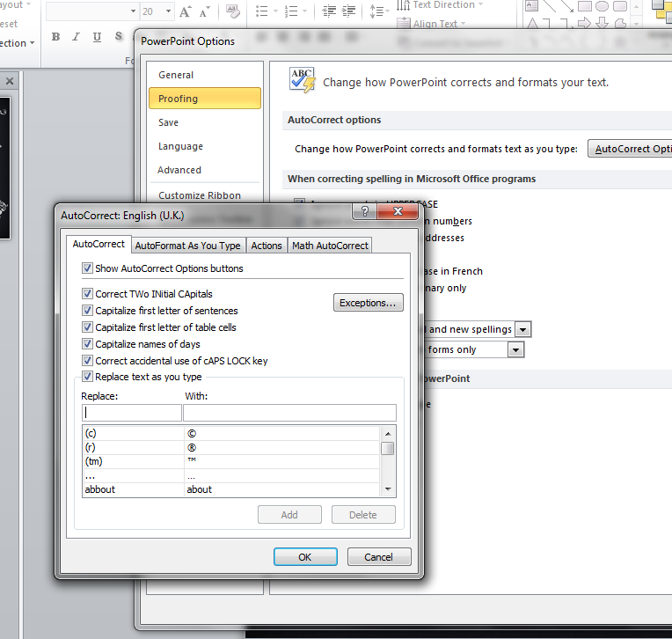This screenshot has height=639, width=672.
Task: Select the Proofing category in PowerPoint Options
Action: point(205,99)
